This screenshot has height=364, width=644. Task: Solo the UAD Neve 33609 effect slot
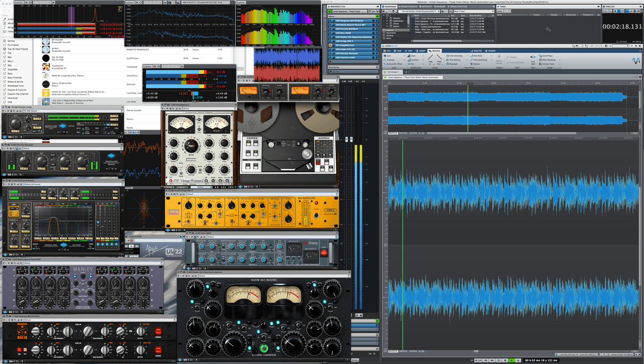[x=374, y=33]
